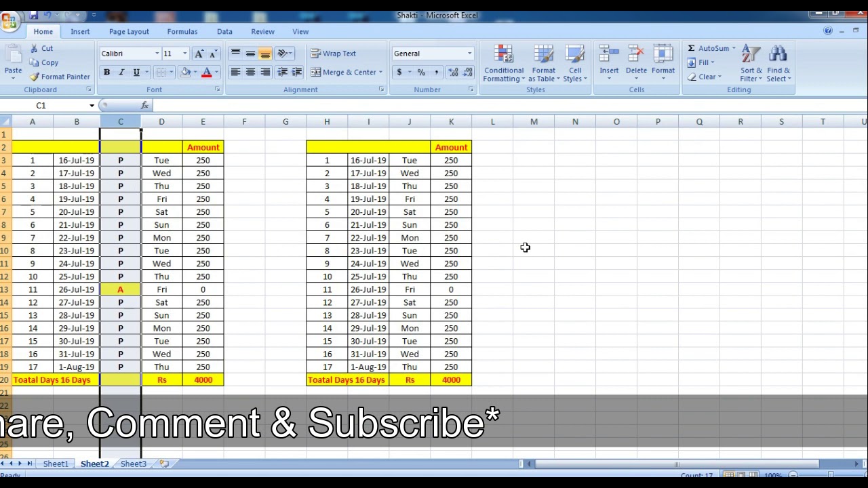Align text right
Image resolution: width=868 pixels, height=488 pixels.
[x=265, y=73]
